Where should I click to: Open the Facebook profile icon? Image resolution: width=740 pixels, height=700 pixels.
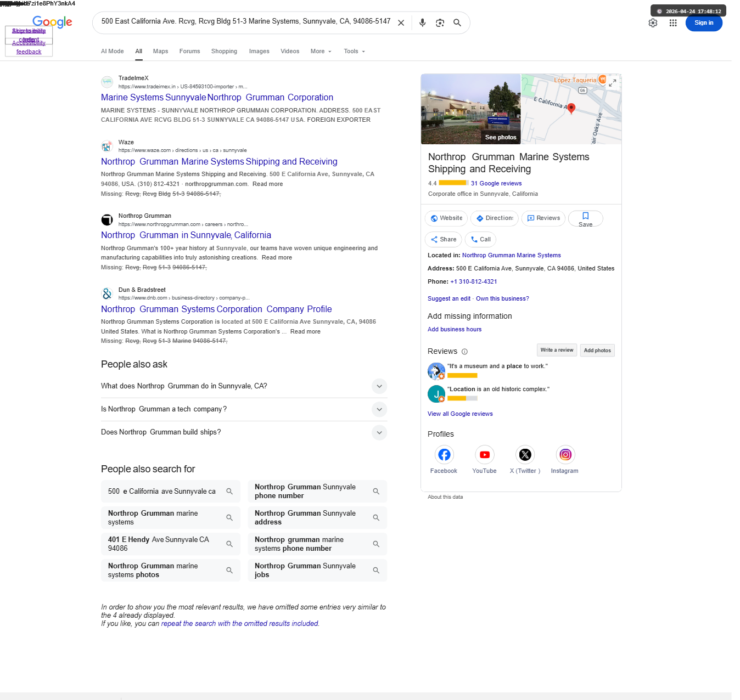pyautogui.click(x=444, y=455)
